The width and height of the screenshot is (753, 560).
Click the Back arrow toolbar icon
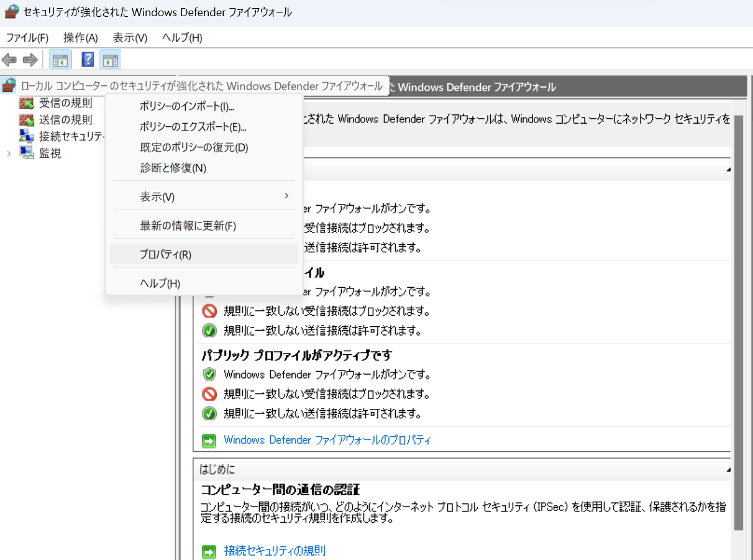click(9, 60)
